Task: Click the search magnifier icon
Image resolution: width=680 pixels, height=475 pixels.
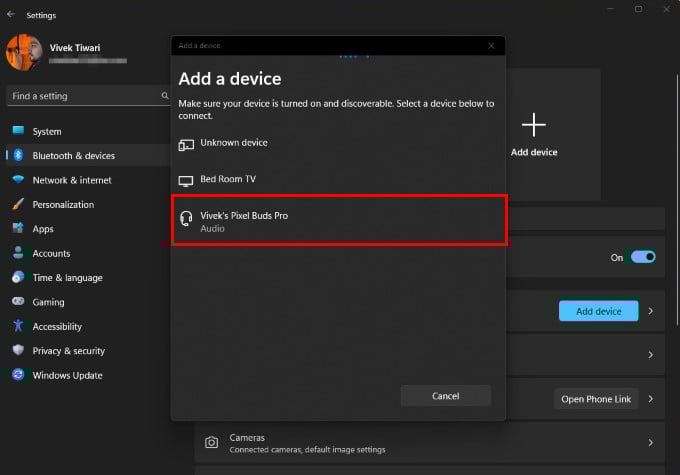Action: [x=165, y=95]
